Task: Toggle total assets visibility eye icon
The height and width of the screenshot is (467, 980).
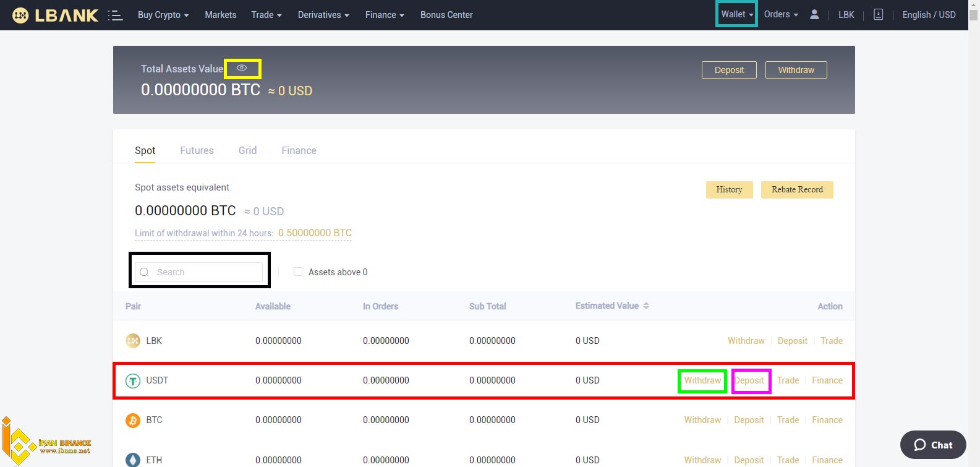Action: pos(242,68)
